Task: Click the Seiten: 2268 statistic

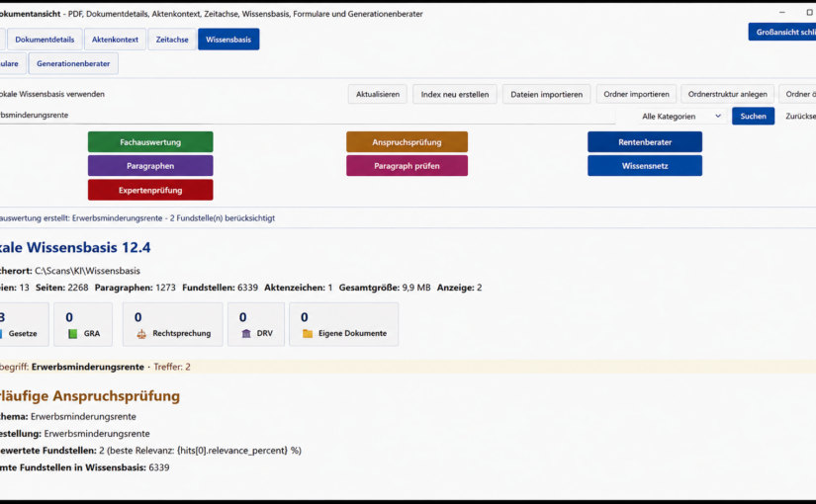Action: pyautogui.click(x=62, y=288)
